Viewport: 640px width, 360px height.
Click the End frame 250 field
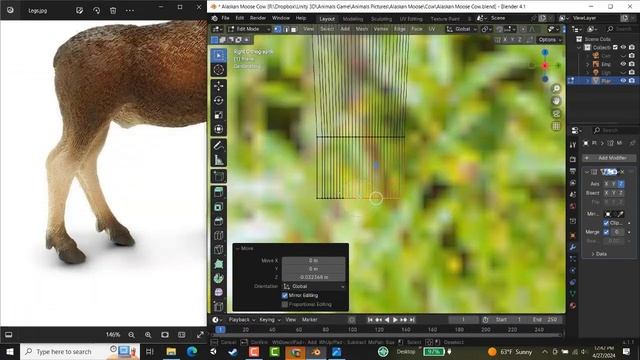point(545,320)
